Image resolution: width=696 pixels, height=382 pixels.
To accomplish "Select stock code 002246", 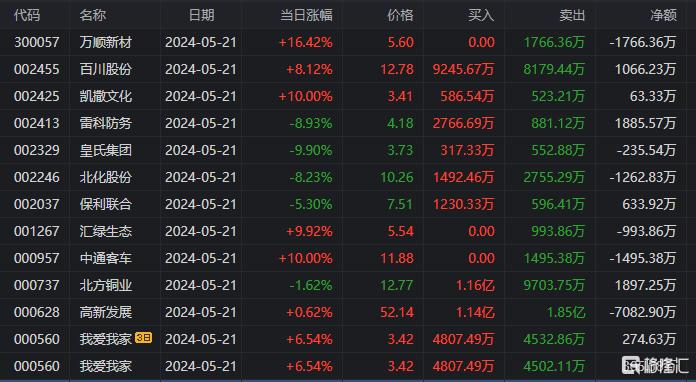I will pyautogui.click(x=36, y=177).
